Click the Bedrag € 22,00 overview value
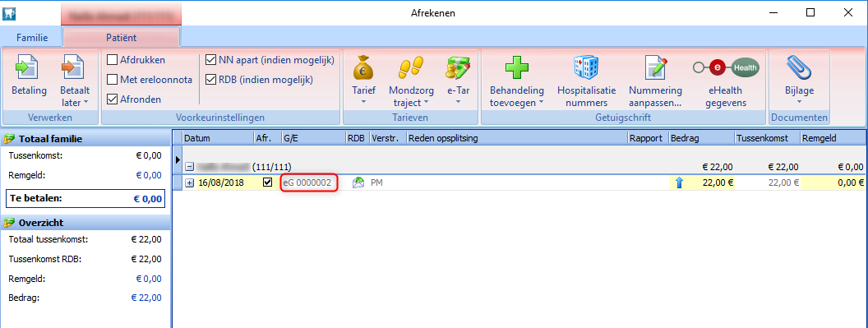 tap(146, 298)
